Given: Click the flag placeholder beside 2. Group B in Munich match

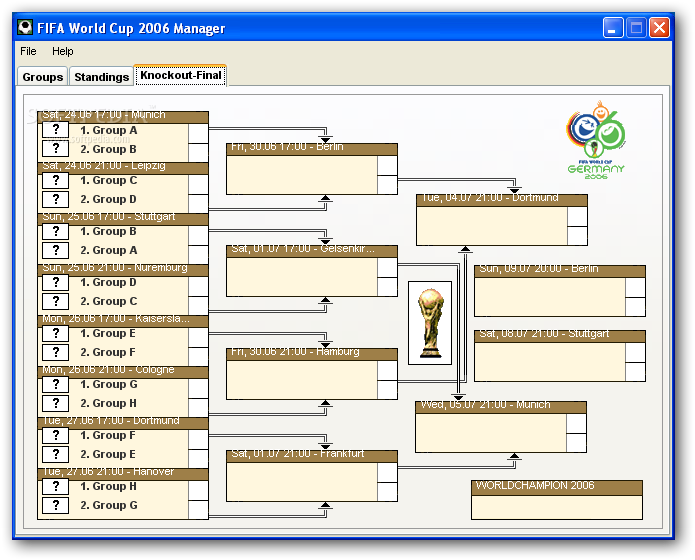Looking at the screenshot, I should 55,149.
